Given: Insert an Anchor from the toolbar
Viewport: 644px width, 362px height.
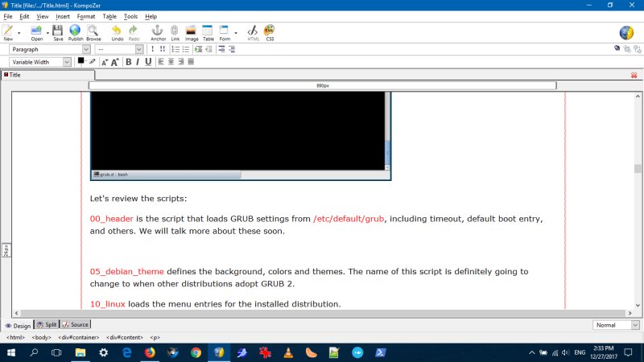Looking at the screenshot, I should [x=158, y=32].
